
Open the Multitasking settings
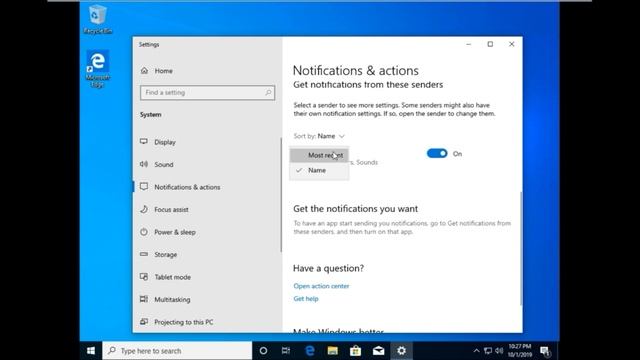point(165,299)
